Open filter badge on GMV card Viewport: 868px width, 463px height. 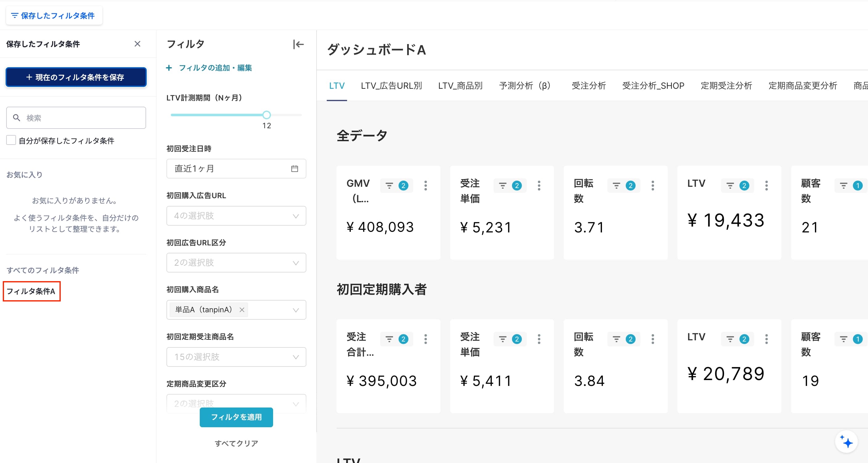(x=397, y=186)
